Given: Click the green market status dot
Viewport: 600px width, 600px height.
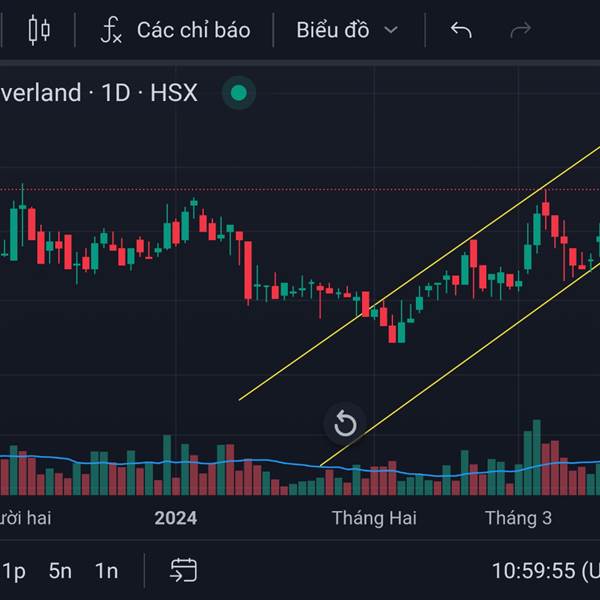Looking at the screenshot, I should 238,93.
